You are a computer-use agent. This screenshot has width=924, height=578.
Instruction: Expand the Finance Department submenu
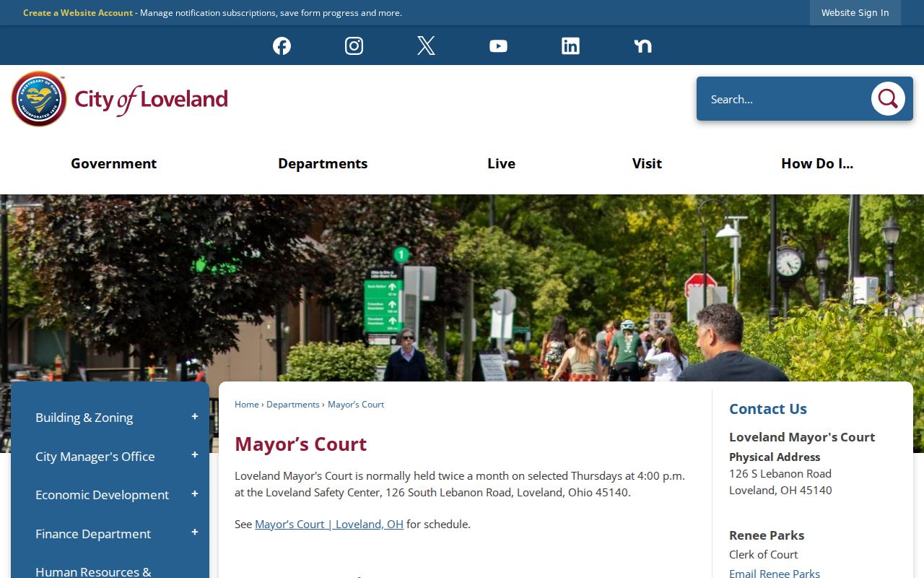[x=194, y=533]
